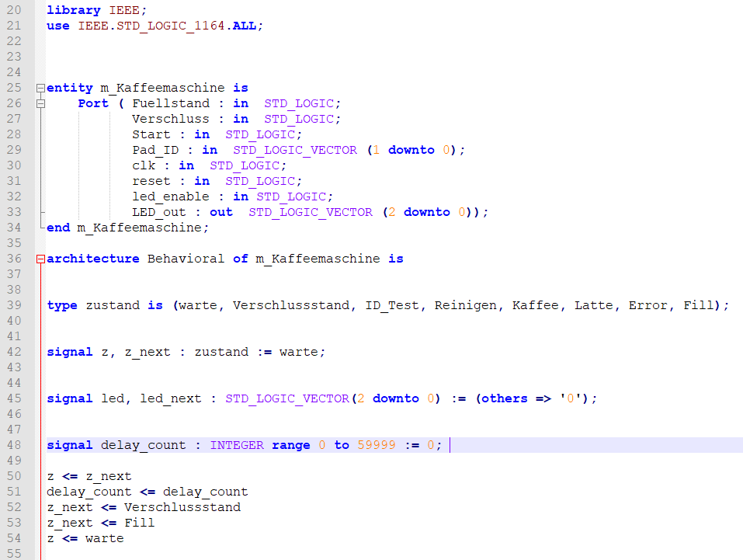Click 'led_next' in the signal declaration
Viewport: 743px width, 560px height.
pos(171,398)
